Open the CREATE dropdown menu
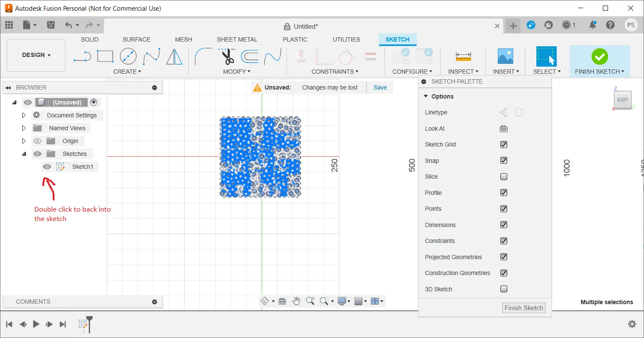644x338 pixels. (x=127, y=72)
